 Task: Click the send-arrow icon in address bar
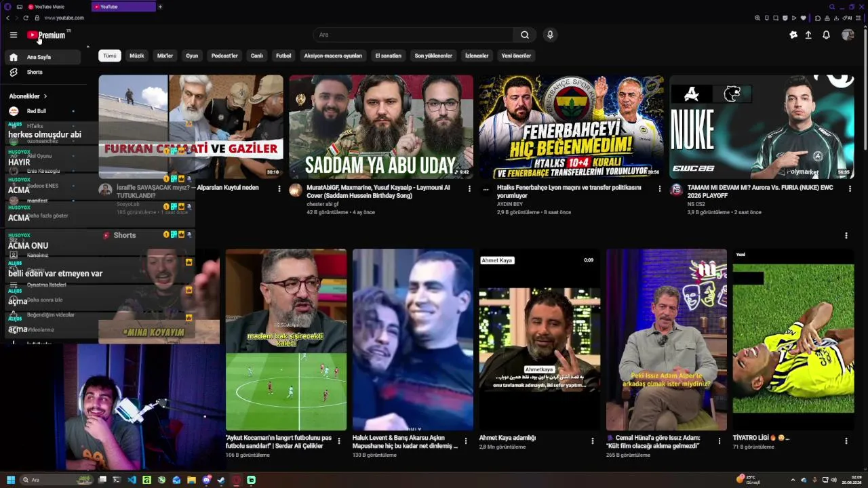[794, 18]
